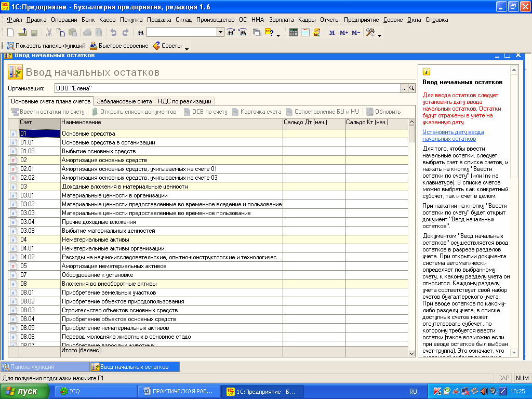Click the Cut scissors icon
The image size is (532, 399).
pyautogui.click(x=49, y=33)
